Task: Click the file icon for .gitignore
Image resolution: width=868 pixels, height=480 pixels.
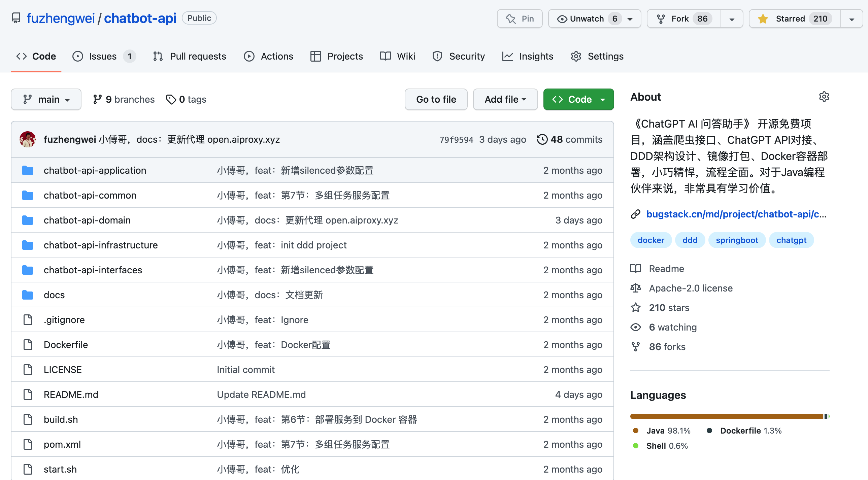Action: pyautogui.click(x=28, y=320)
